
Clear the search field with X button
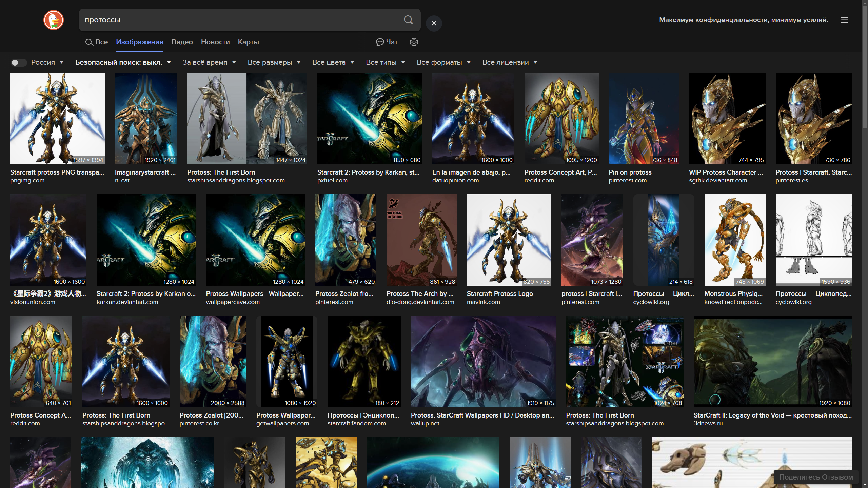[434, 23]
